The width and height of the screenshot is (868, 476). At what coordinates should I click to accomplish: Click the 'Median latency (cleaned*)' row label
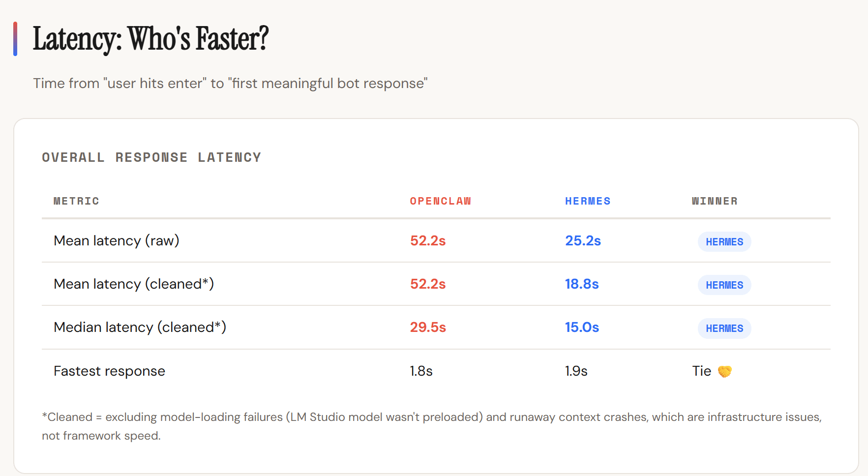pos(140,327)
